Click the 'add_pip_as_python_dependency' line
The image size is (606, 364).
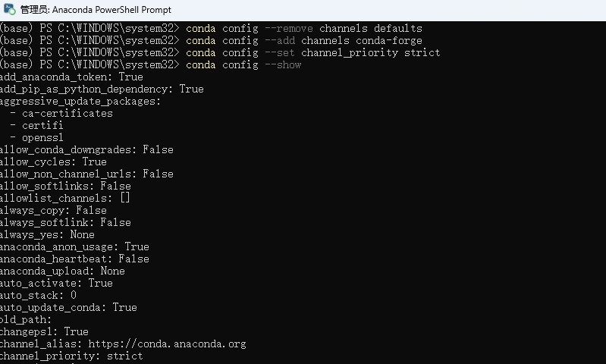click(102, 89)
